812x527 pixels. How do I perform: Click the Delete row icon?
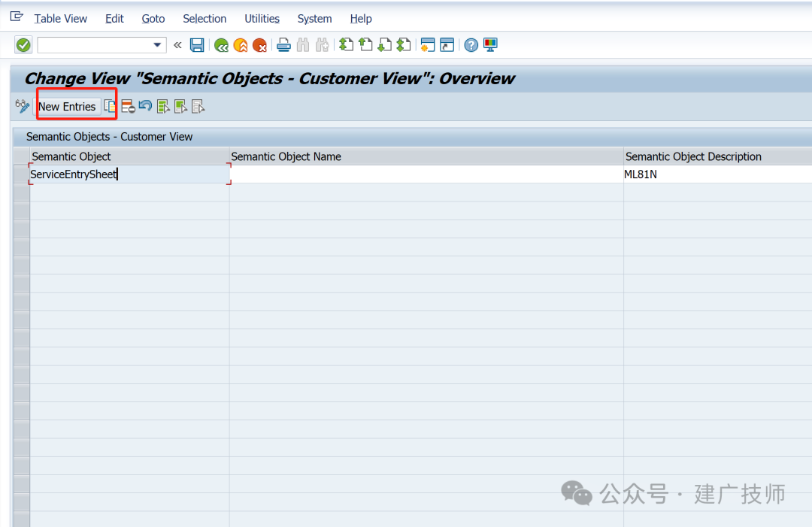pos(128,106)
